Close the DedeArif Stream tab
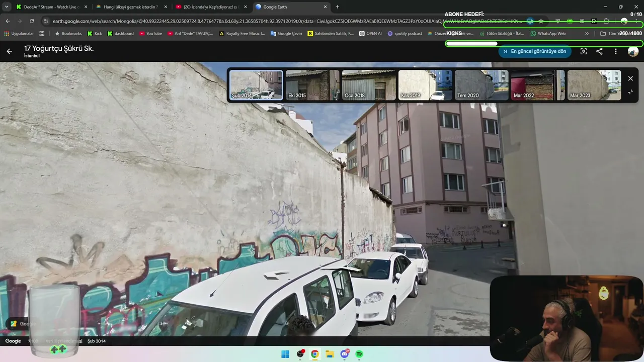Viewport: 644px width, 362px height. click(x=86, y=7)
